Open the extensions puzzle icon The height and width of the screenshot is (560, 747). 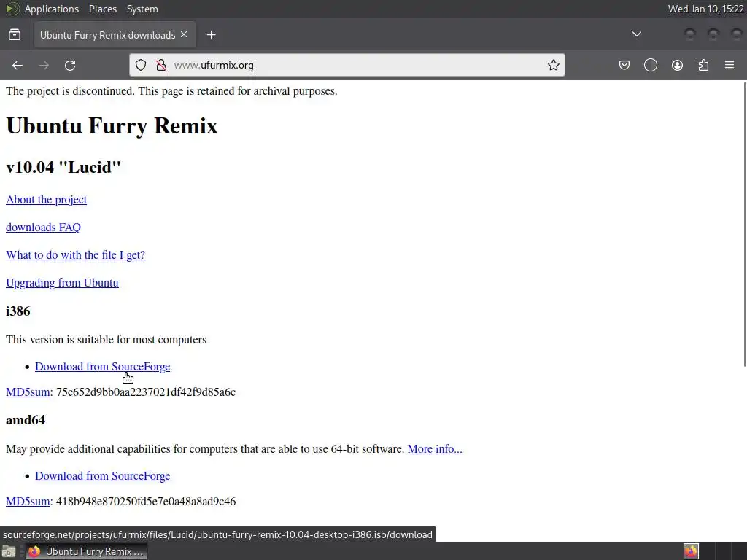pos(704,65)
